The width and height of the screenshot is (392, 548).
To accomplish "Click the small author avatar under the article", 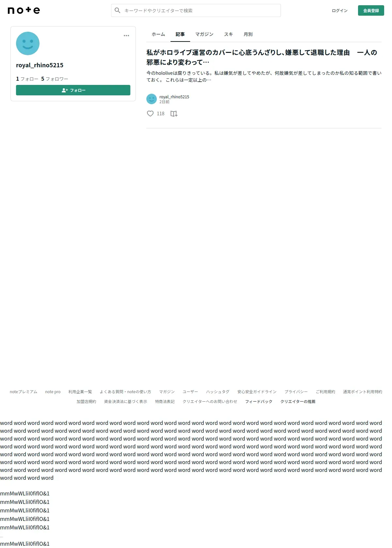I will click(x=152, y=99).
